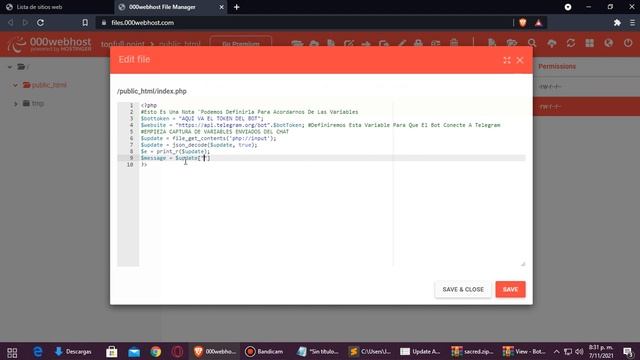The height and width of the screenshot is (360, 640).
Task: Click the browser forward arrow
Action: (x=25, y=22)
